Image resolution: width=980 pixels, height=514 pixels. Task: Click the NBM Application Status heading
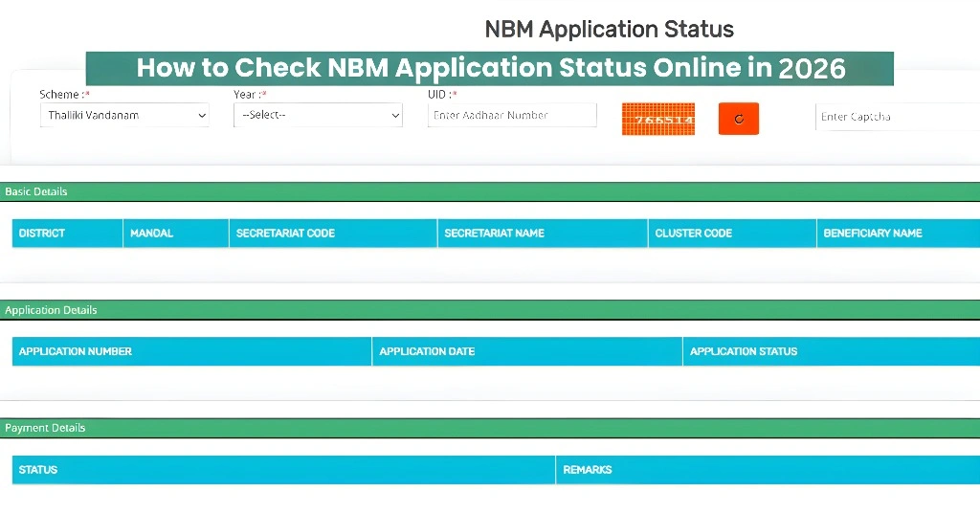coord(610,30)
